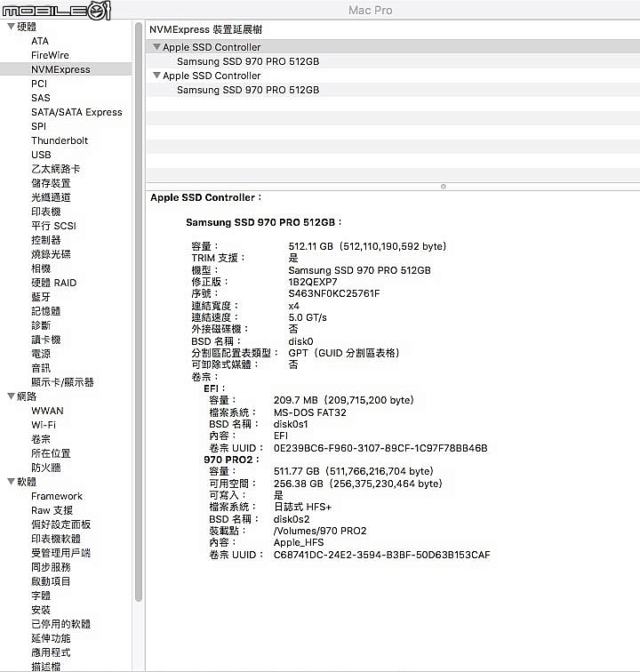The width and height of the screenshot is (640, 672).
Task: Select 所在位置 locations entry
Action: pos(51,453)
